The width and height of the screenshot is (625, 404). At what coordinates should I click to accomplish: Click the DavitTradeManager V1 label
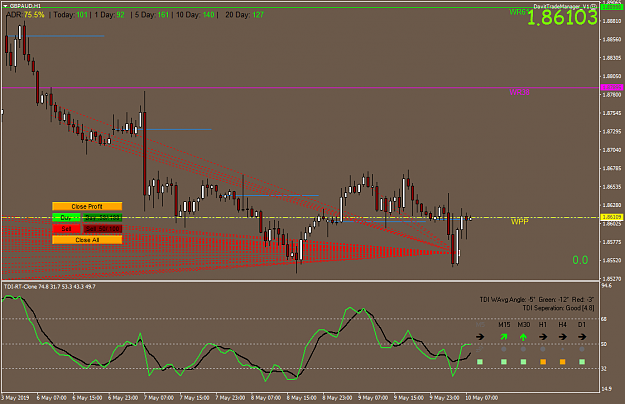[562, 6]
